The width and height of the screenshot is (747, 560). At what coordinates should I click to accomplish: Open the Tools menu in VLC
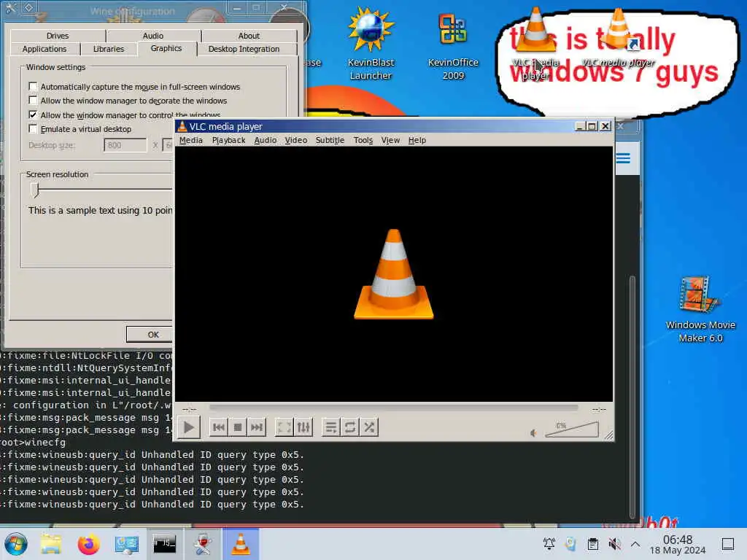[x=363, y=140]
